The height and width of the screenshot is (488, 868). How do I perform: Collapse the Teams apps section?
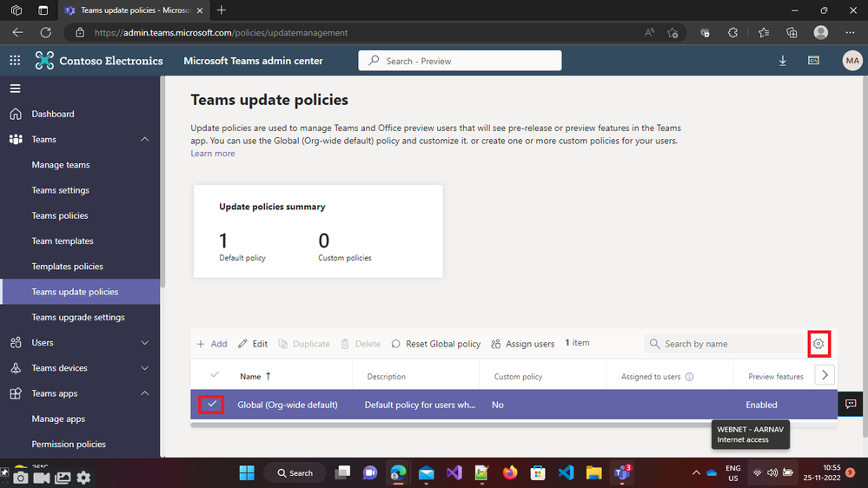click(144, 393)
